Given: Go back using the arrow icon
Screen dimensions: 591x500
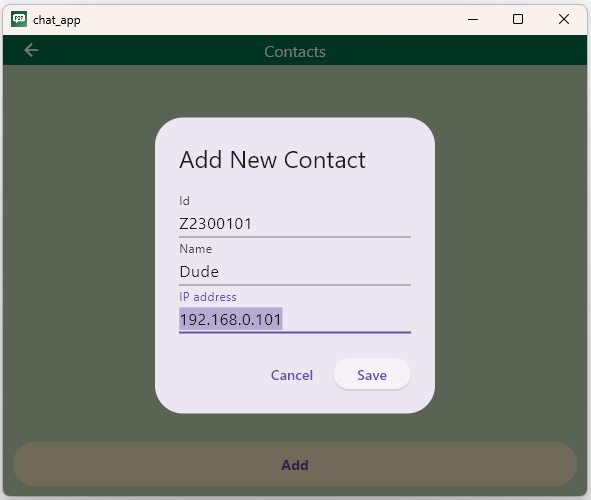Looking at the screenshot, I should coord(31,50).
